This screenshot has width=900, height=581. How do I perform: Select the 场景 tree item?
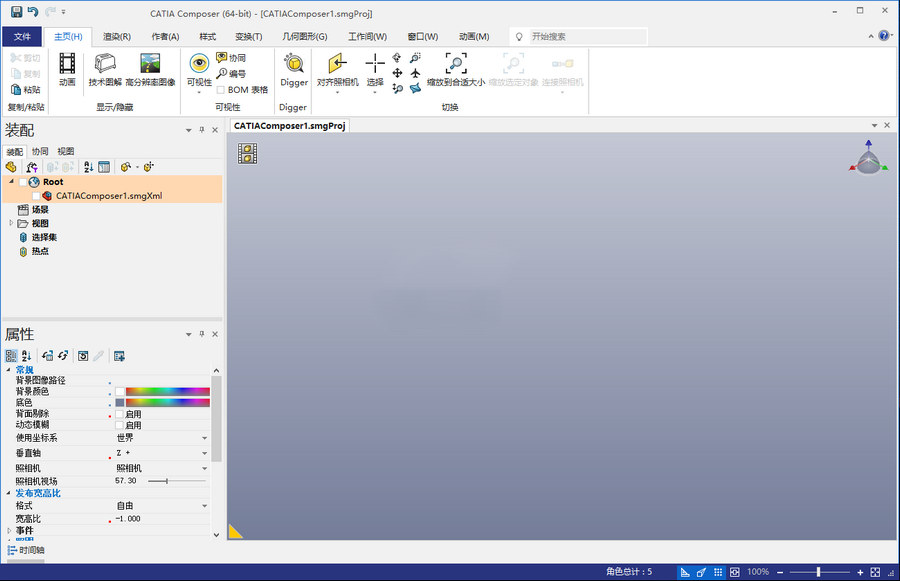(x=40, y=210)
